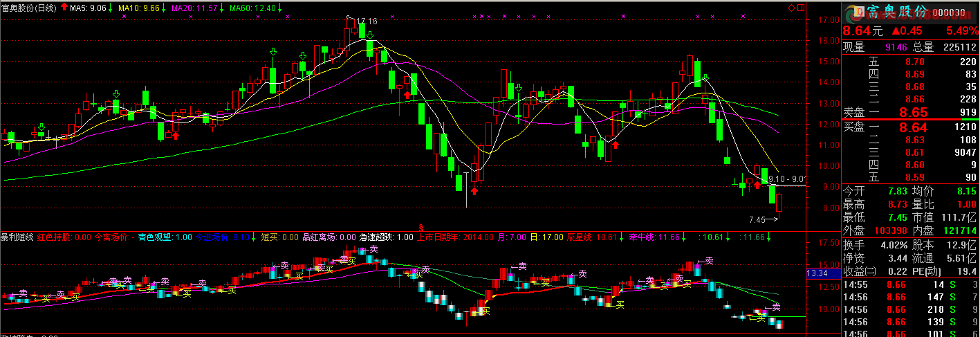
Task: Click the buy-five price 8.59
Action: coord(914,178)
